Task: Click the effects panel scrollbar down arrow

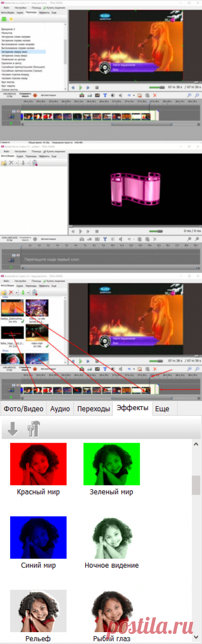Action: pyautogui.click(x=196, y=637)
